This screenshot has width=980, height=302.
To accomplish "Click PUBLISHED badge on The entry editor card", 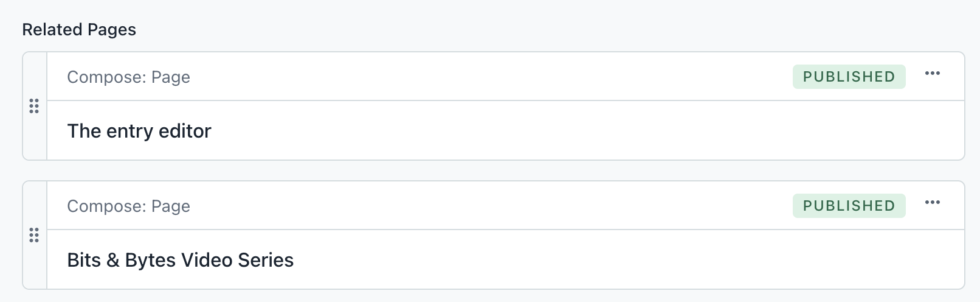I will point(849,77).
